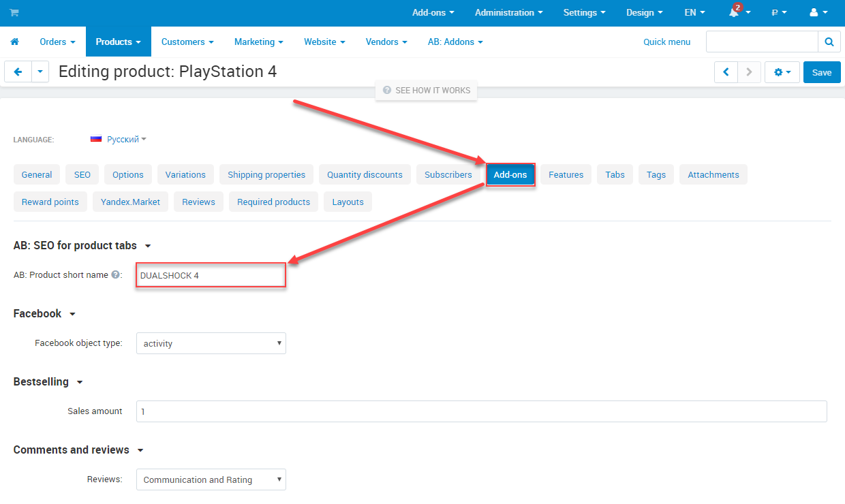Click the back arrow near the product title
845x504 pixels.
point(18,72)
